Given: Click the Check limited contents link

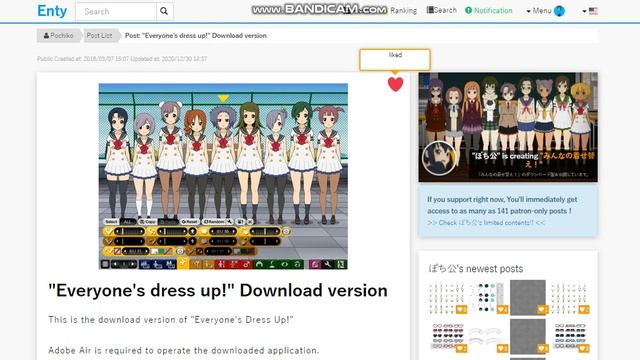Looking at the screenshot, I should click(x=486, y=223).
